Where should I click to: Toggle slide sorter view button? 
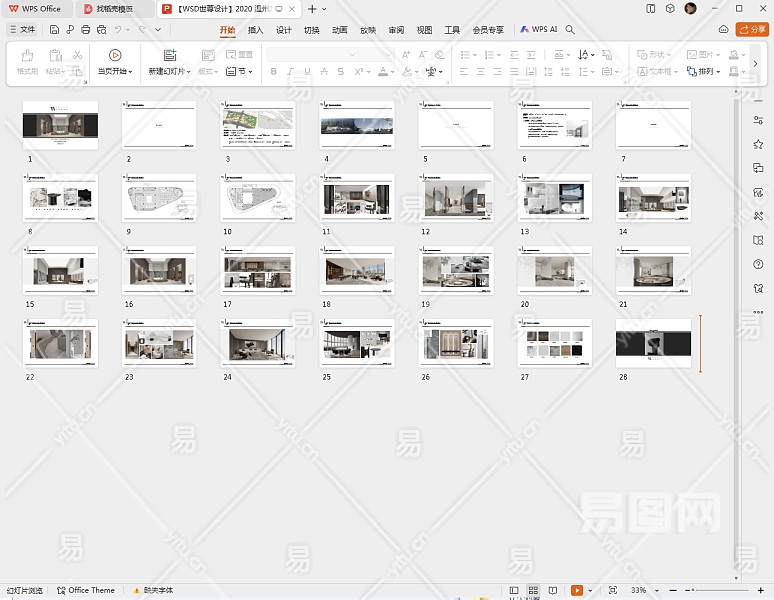tap(534, 591)
